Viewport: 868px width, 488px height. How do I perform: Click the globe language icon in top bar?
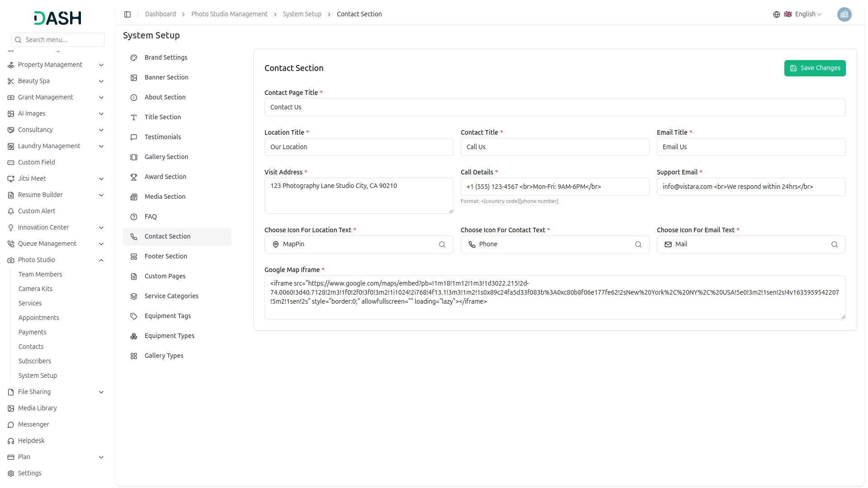pos(777,14)
